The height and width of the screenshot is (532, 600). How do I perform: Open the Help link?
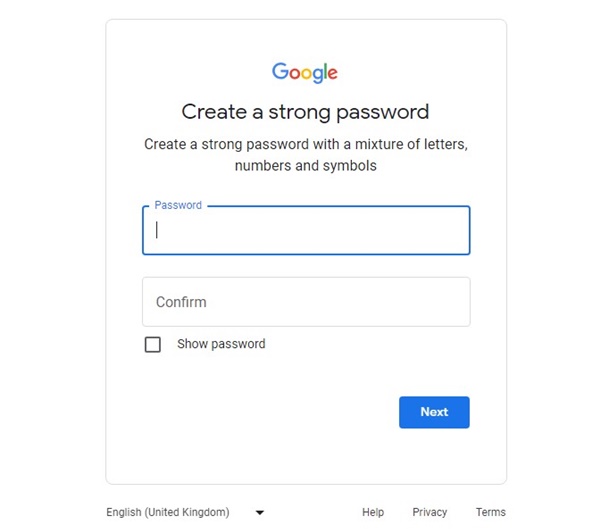pyautogui.click(x=373, y=512)
